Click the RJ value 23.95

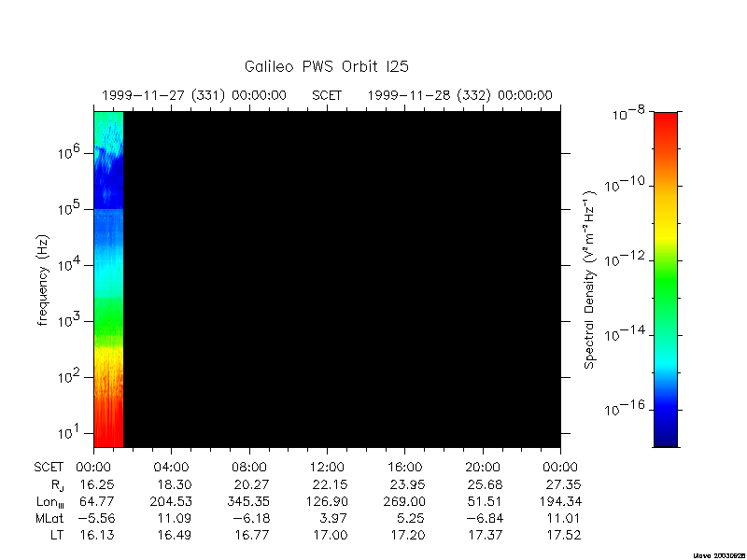[407, 484]
